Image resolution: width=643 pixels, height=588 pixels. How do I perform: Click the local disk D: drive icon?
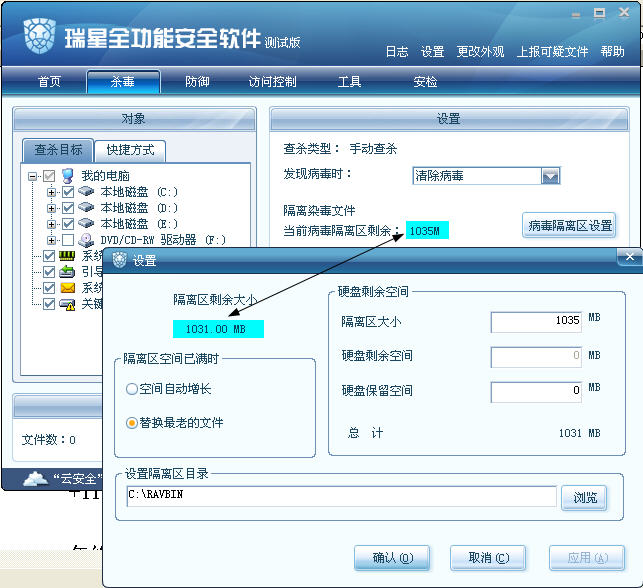tap(86, 207)
